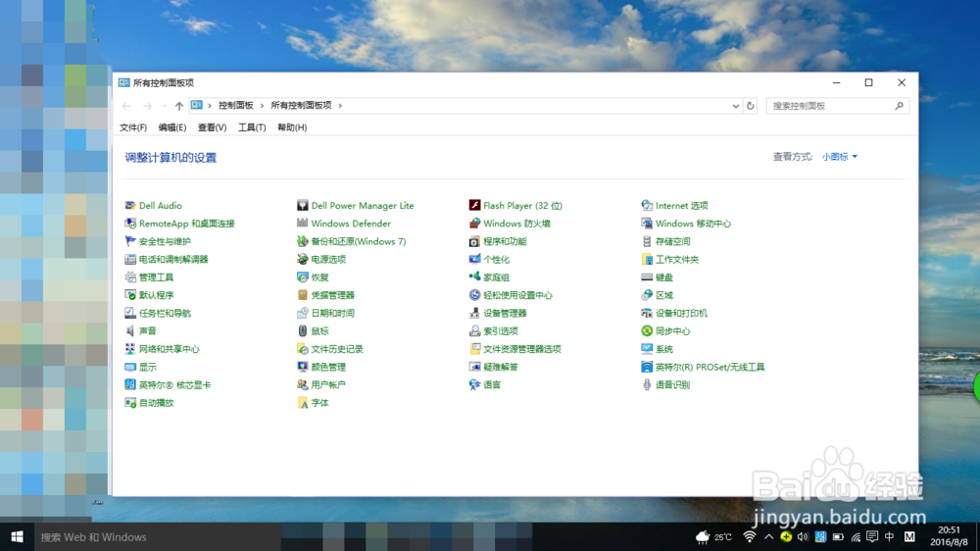Open the 个性化 link
Image resolution: width=980 pixels, height=551 pixels.
pos(496,260)
